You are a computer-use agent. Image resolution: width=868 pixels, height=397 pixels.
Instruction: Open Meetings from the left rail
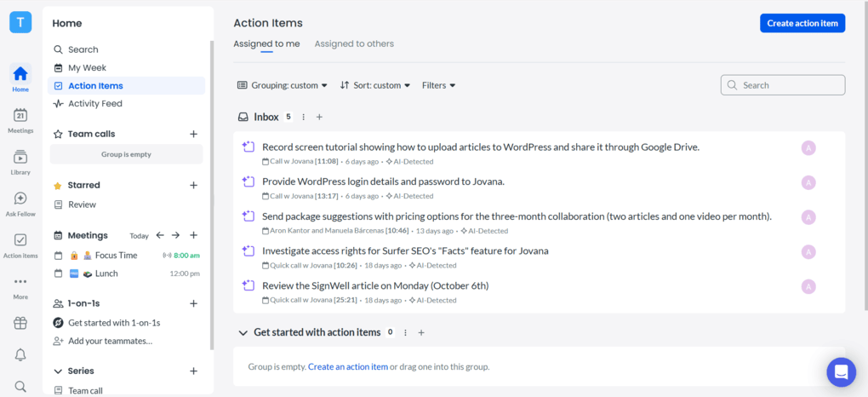point(20,120)
